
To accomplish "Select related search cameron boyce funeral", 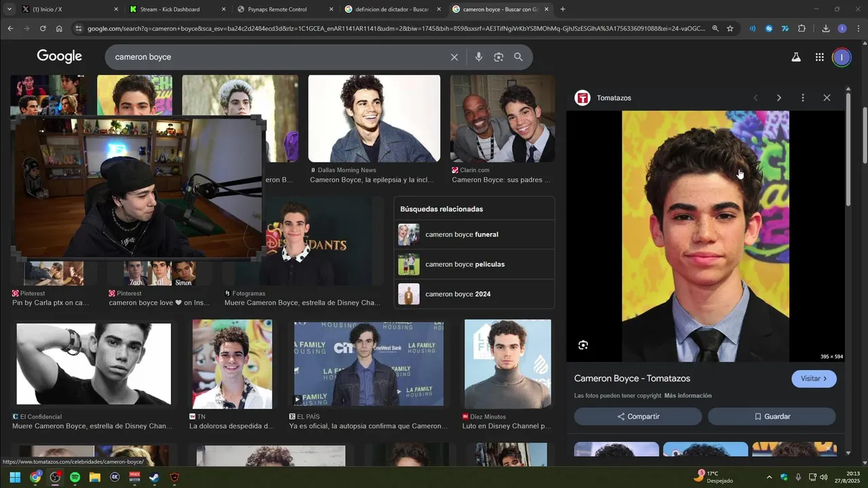I will [474, 235].
